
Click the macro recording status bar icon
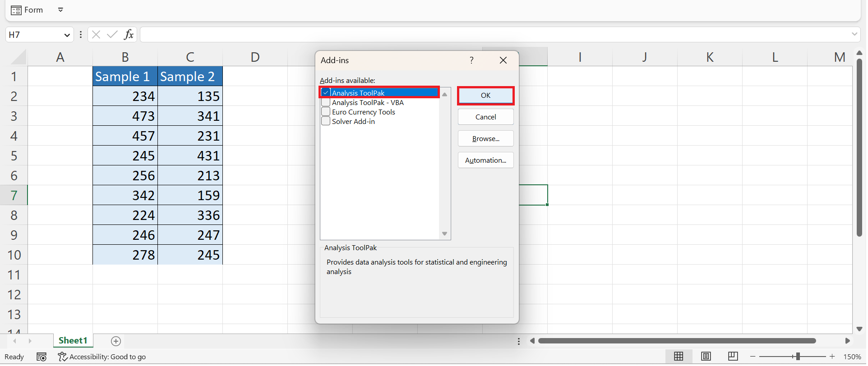click(42, 357)
